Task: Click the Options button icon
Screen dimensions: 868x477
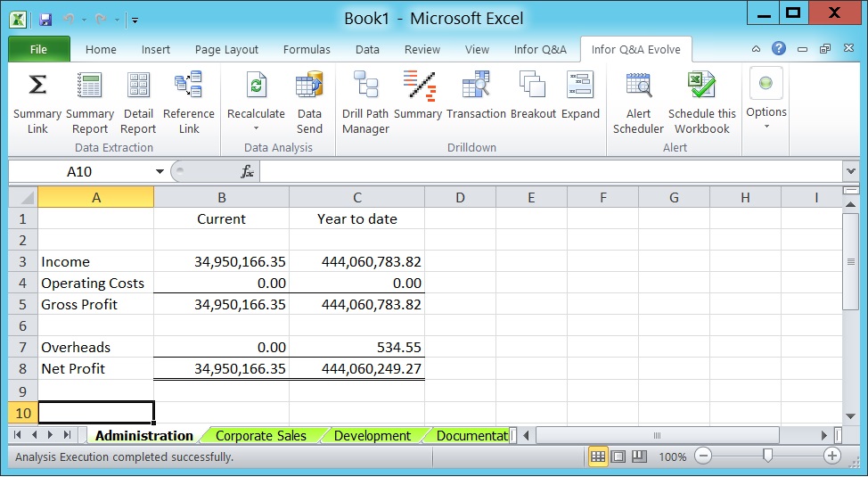Action: click(x=766, y=83)
